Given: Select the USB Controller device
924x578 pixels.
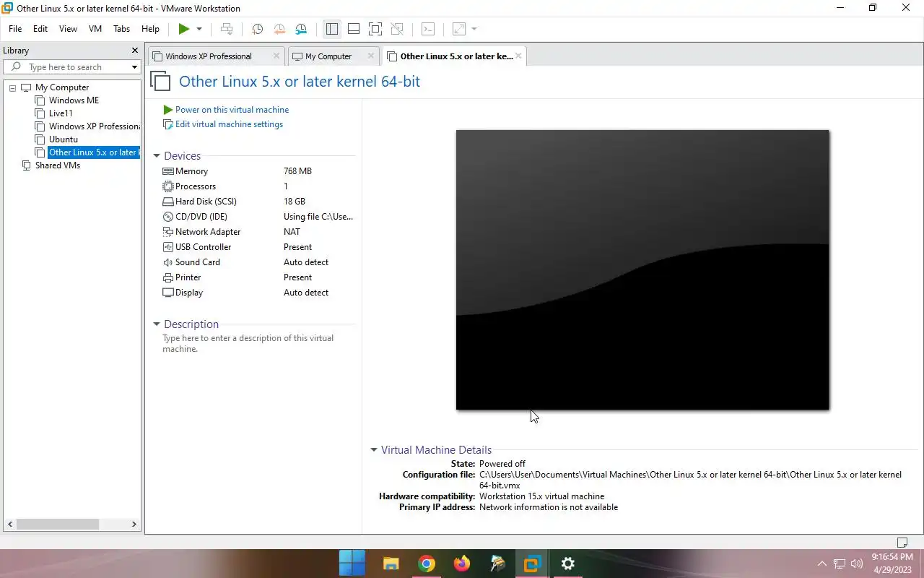Looking at the screenshot, I should (258, 247).
